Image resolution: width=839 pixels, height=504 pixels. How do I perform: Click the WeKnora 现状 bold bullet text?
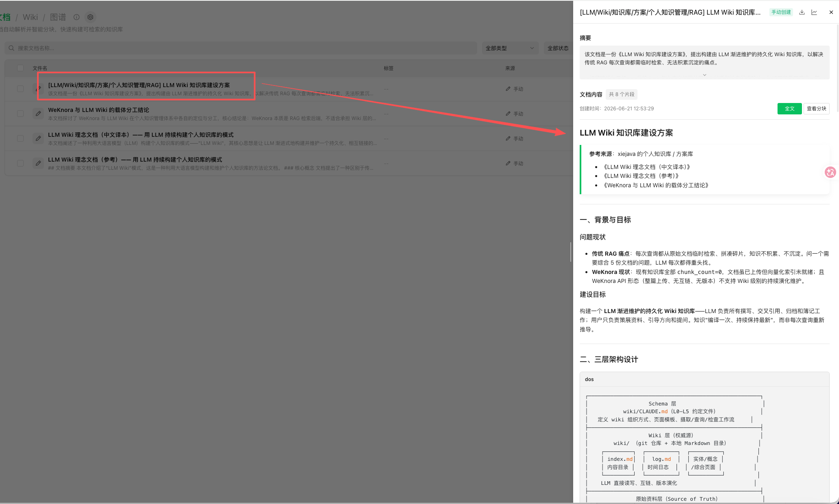pos(611,272)
